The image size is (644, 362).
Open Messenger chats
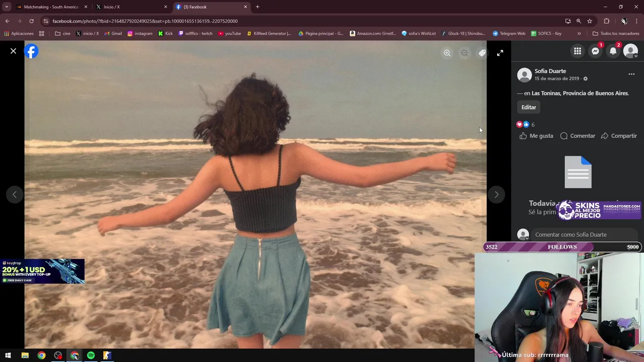tap(595, 51)
